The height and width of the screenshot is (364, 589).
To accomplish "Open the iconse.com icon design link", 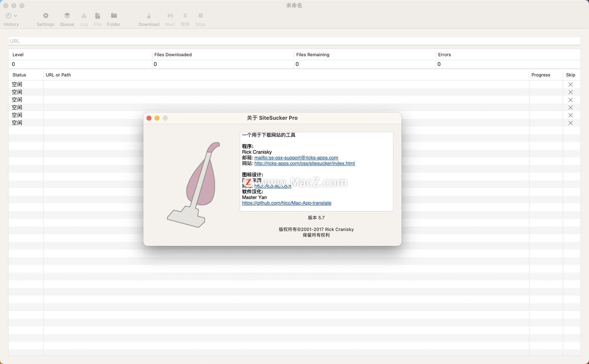I will point(273,186).
